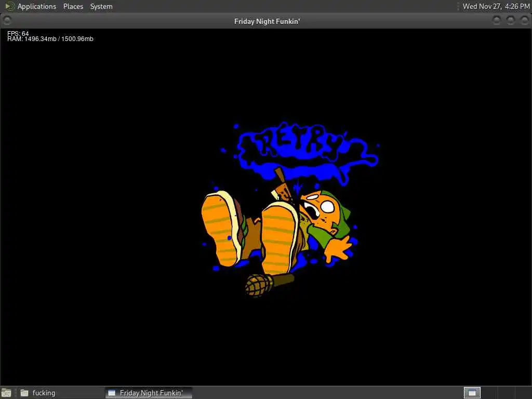
Task: Switch to the 'fucking' folder taskbar entry
Action: tap(60, 393)
